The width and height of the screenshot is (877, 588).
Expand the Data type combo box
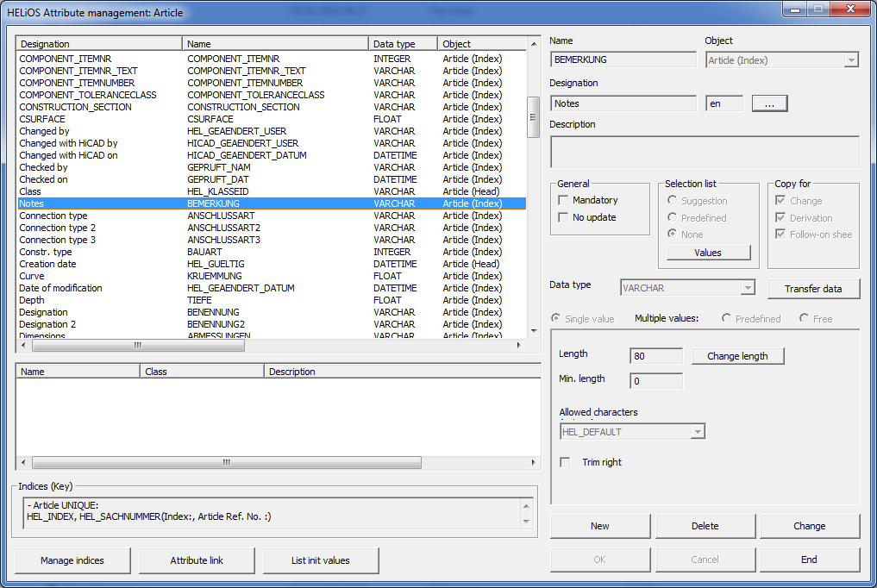[748, 288]
